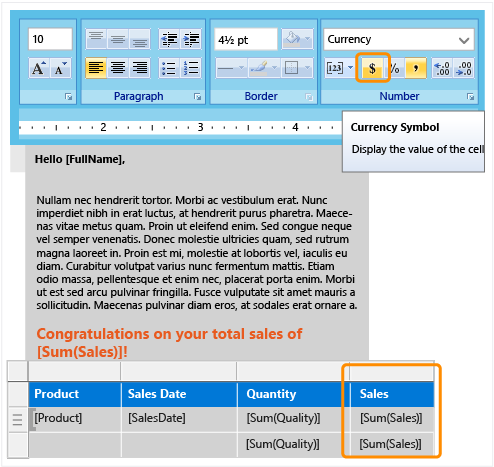Set vertical alignment to top
The height and width of the screenshot is (467, 494).
96,39
